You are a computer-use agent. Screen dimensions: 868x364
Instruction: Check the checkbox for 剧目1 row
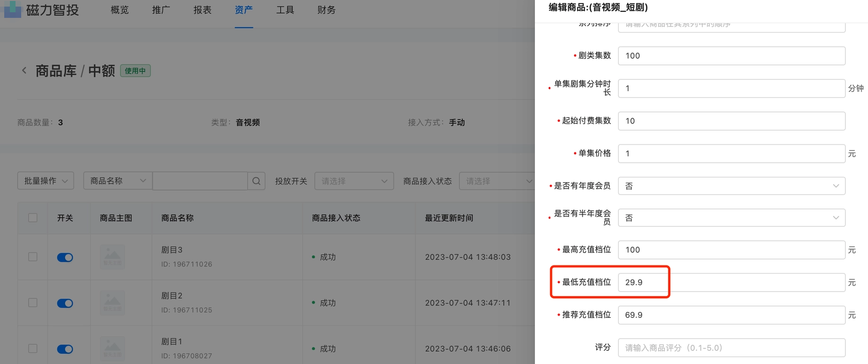32,348
